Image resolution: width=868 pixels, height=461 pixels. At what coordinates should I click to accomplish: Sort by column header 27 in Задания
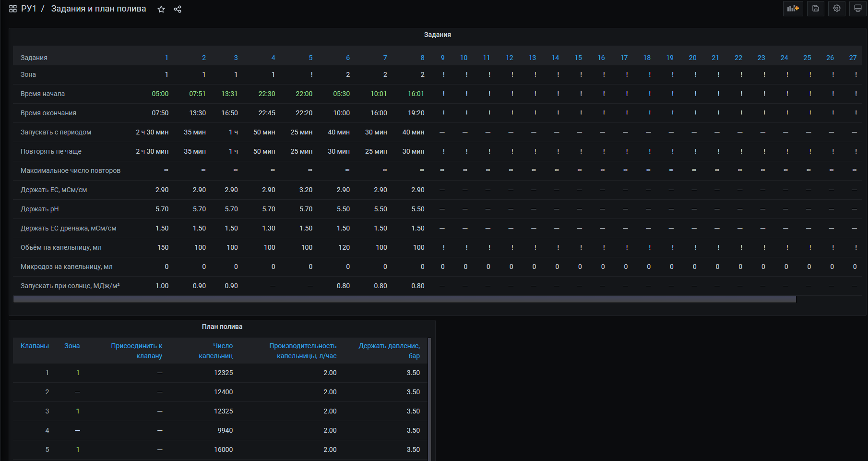click(x=853, y=58)
